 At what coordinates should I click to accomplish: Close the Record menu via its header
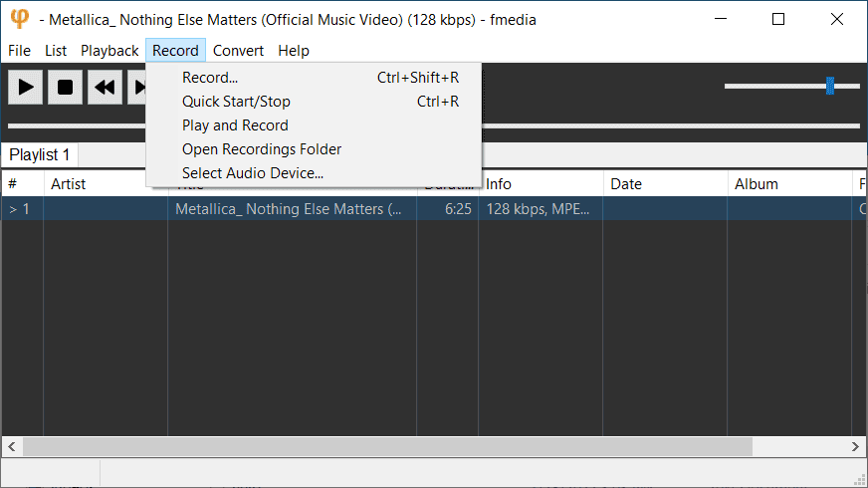[175, 51]
